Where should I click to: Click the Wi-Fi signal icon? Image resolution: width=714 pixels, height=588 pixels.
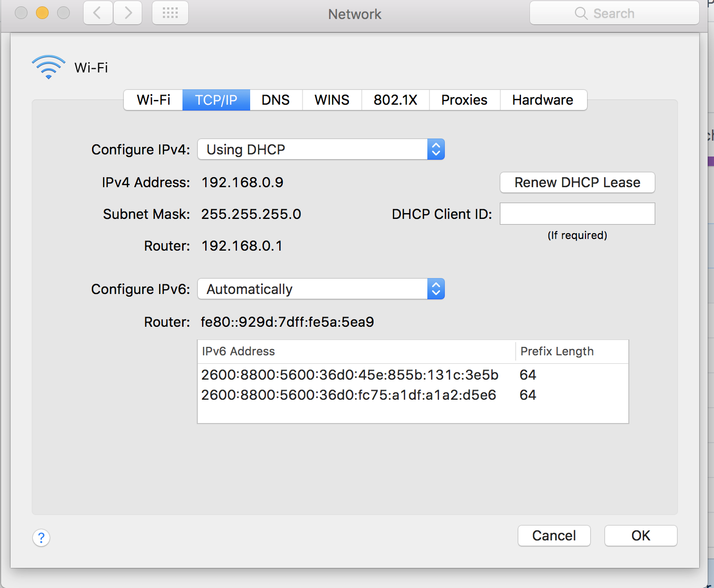pyautogui.click(x=49, y=67)
